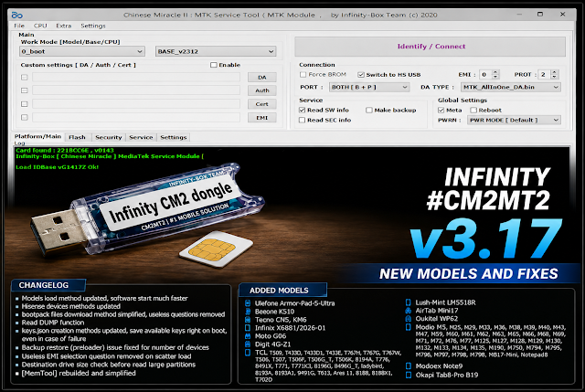
Task: Click the Auth file path field
Action: pyautogui.click(x=136, y=90)
